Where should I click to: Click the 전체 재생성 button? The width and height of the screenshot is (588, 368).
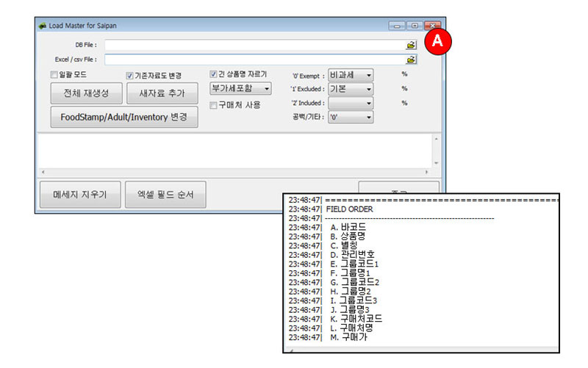tap(86, 93)
